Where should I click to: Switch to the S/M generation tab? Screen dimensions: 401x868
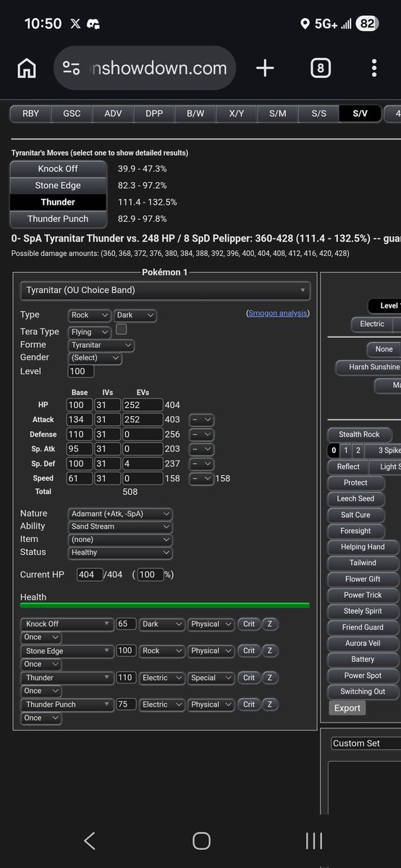(278, 114)
